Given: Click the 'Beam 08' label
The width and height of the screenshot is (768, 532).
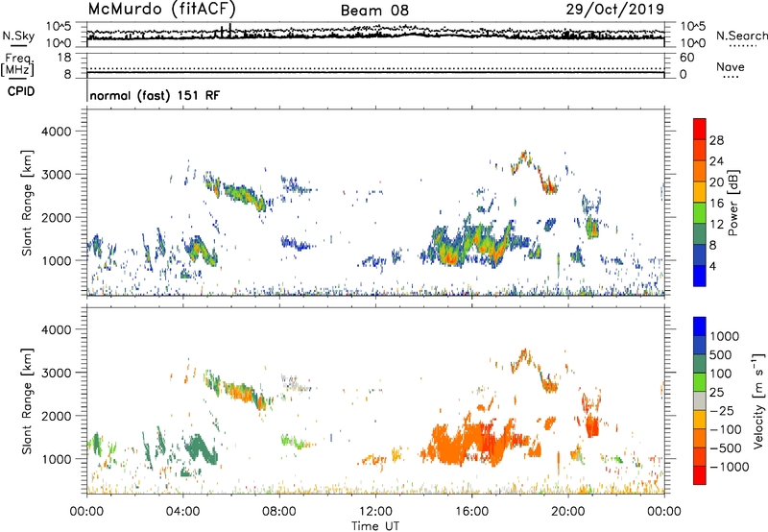Looking at the screenshot, I should [x=374, y=11].
